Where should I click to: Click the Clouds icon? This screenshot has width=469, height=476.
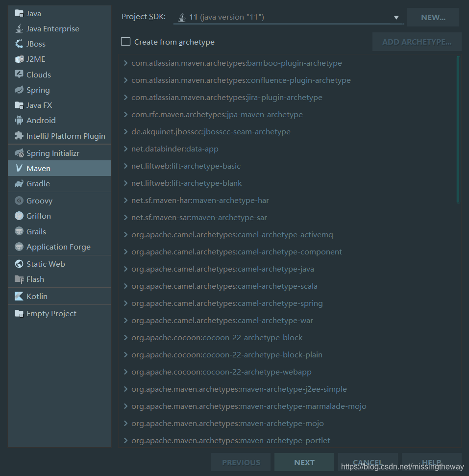point(19,75)
